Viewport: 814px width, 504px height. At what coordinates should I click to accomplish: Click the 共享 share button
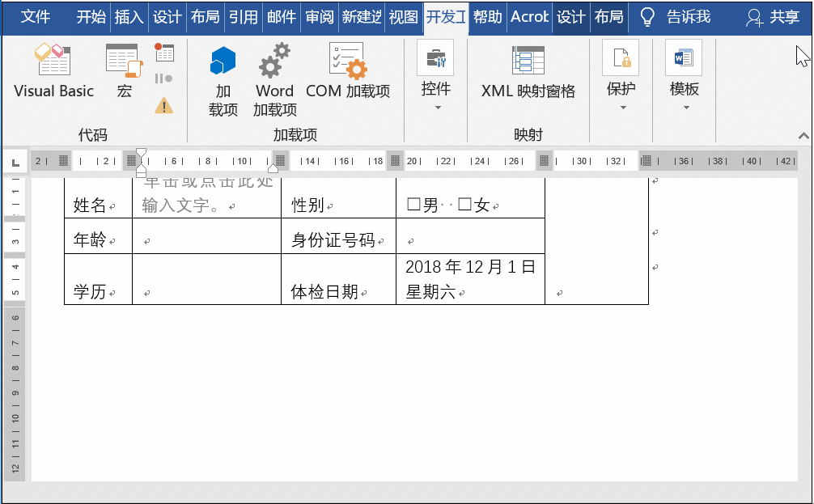coord(773,17)
